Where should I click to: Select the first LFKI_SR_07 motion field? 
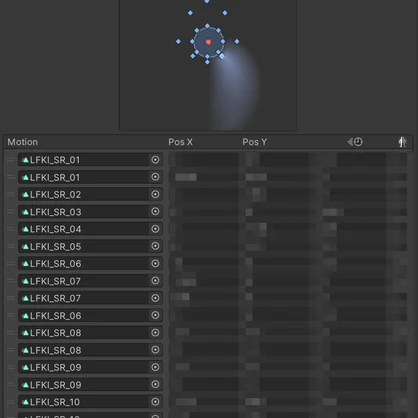90,281
